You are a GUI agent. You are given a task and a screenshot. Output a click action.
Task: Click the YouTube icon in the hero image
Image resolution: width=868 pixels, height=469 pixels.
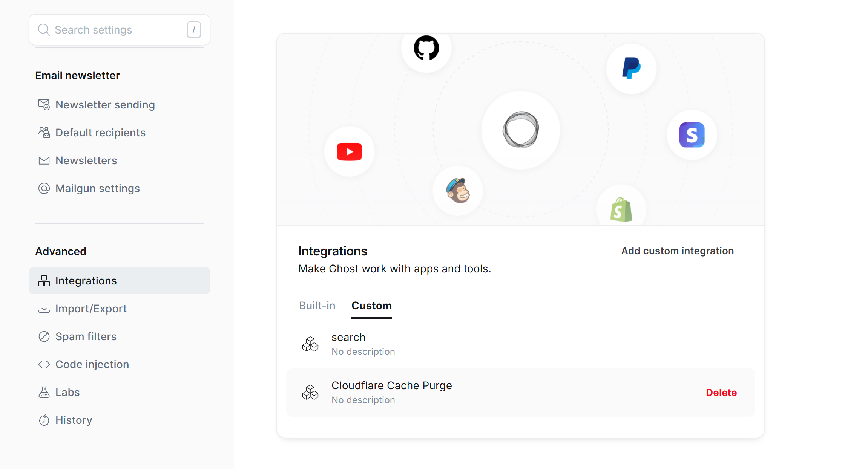pos(349,151)
